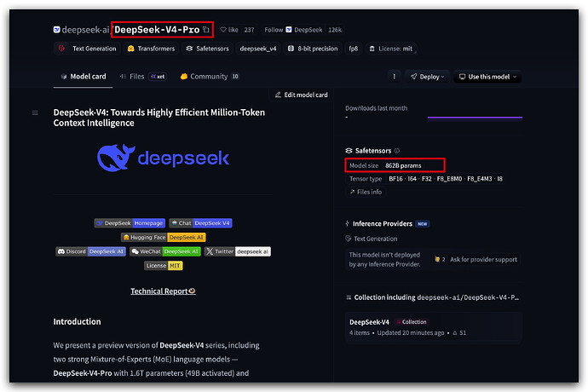Click the License MIT badge

[x=164, y=266]
